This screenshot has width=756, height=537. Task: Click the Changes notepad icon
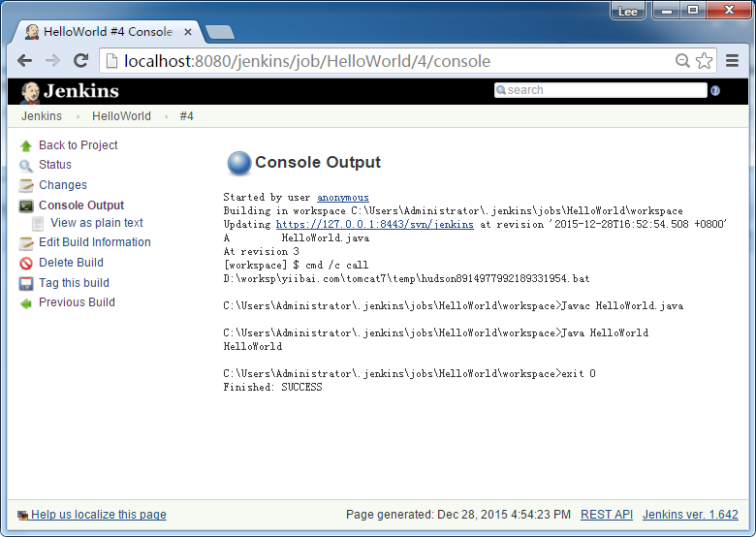pyautogui.click(x=26, y=185)
